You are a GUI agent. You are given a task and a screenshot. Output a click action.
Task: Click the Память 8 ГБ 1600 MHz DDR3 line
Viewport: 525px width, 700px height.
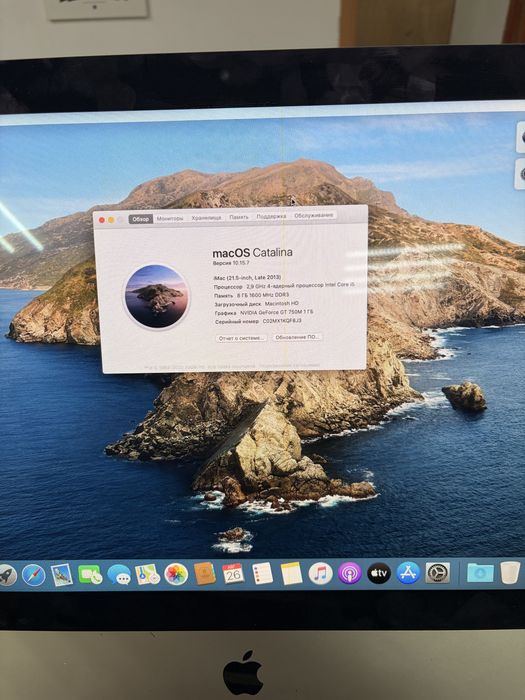(x=251, y=295)
